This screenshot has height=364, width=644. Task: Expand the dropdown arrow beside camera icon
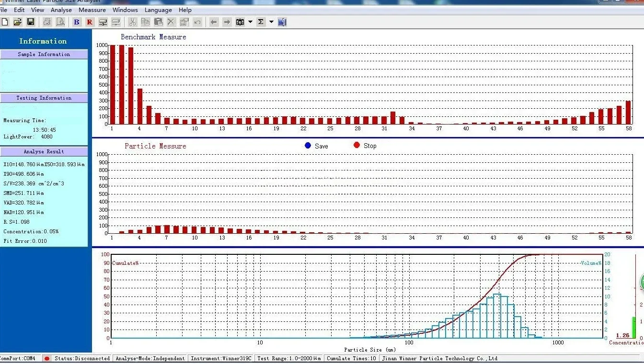point(250,22)
